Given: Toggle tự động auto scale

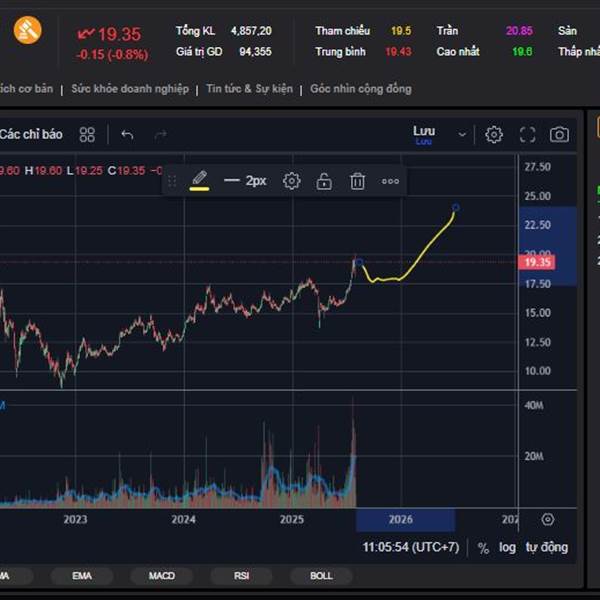Looking at the screenshot, I should [x=546, y=547].
